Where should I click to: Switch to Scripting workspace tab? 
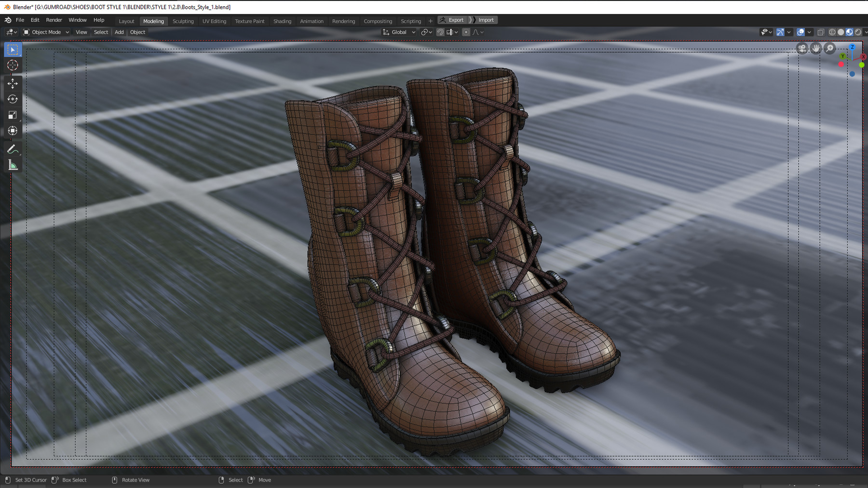411,21
